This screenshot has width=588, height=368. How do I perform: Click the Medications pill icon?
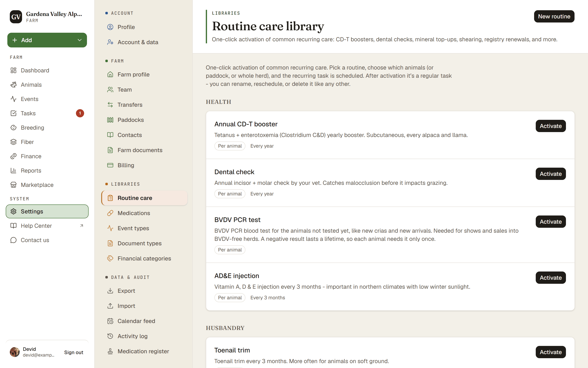coord(110,213)
